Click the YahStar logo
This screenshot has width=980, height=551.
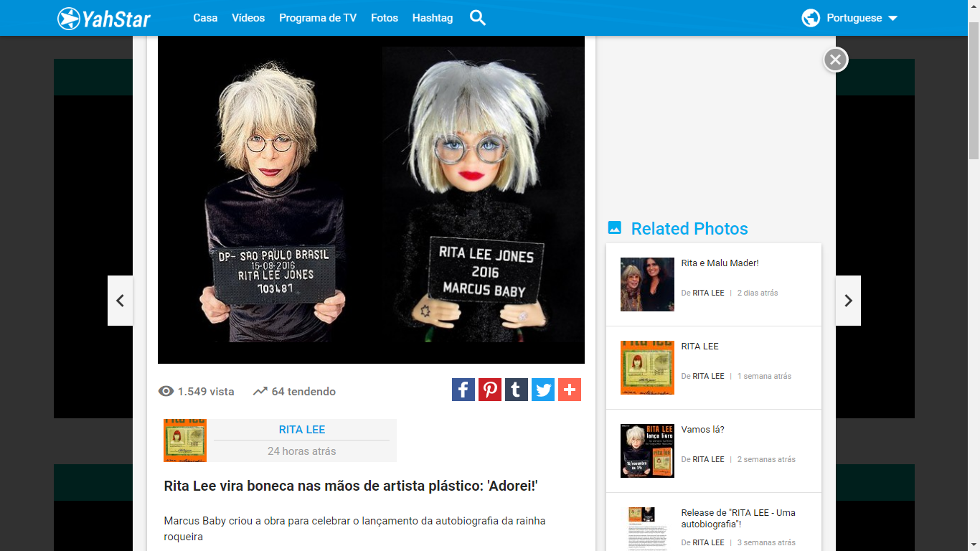click(x=103, y=17)
